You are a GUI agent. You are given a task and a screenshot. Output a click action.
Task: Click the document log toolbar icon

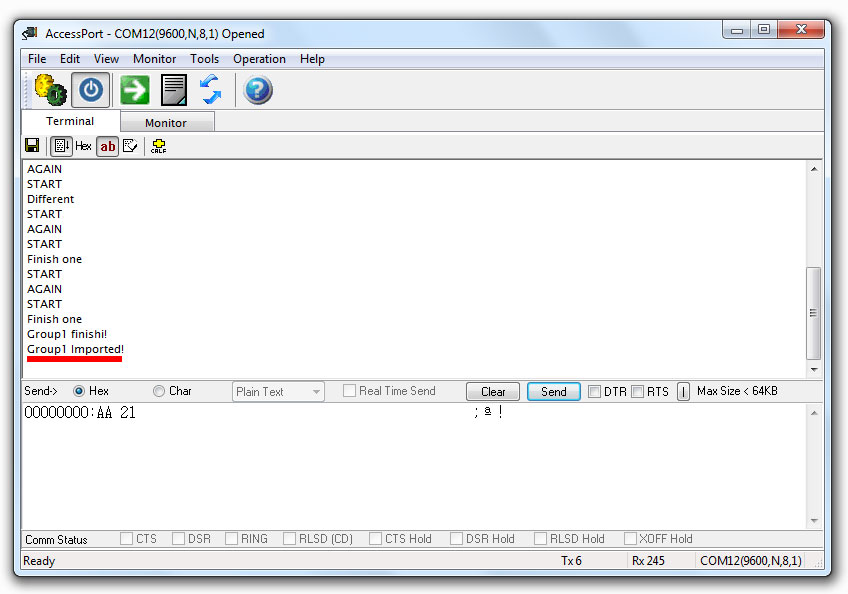pyautogui.click(x=174, y=90)
